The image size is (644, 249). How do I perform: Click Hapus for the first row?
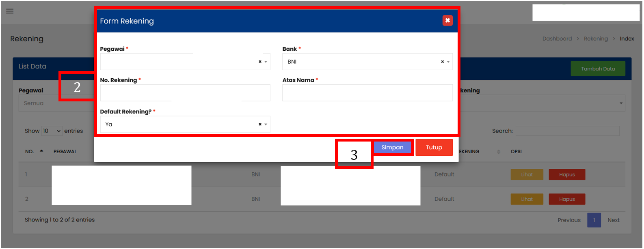tap(566, 175)
